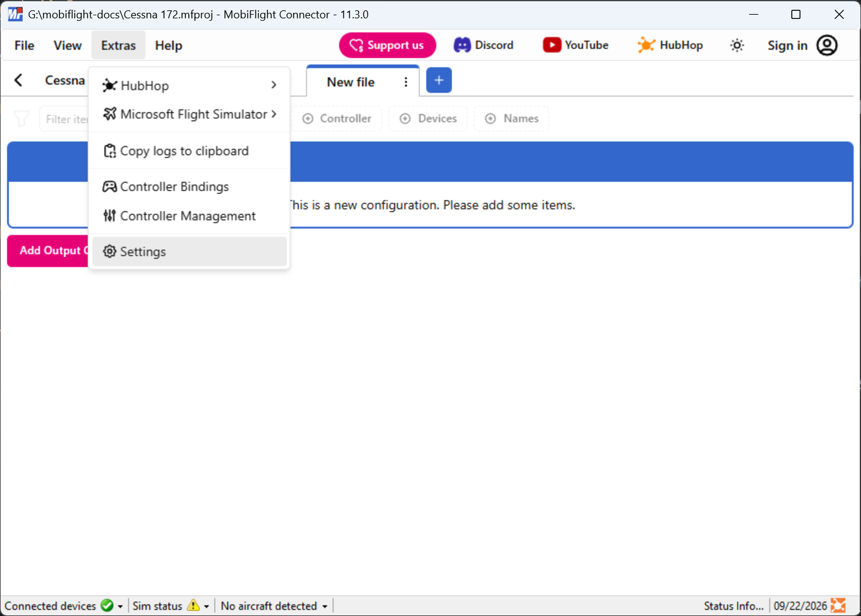
Task: Add a Names filter
Action: click(512, 119)
